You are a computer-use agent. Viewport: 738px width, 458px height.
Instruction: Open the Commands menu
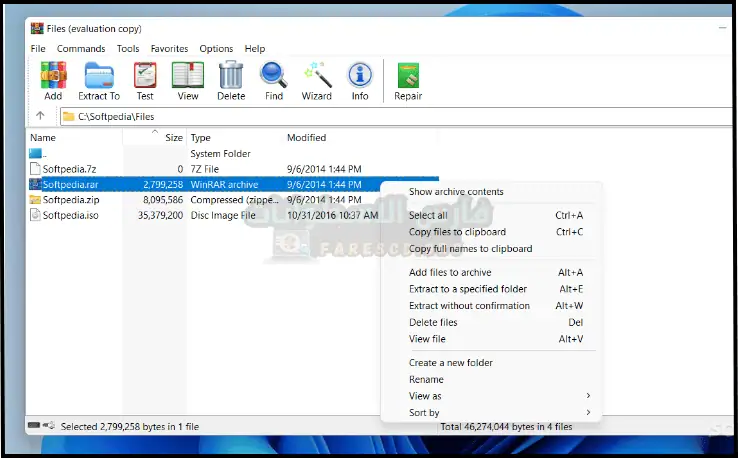pos(81,49)
